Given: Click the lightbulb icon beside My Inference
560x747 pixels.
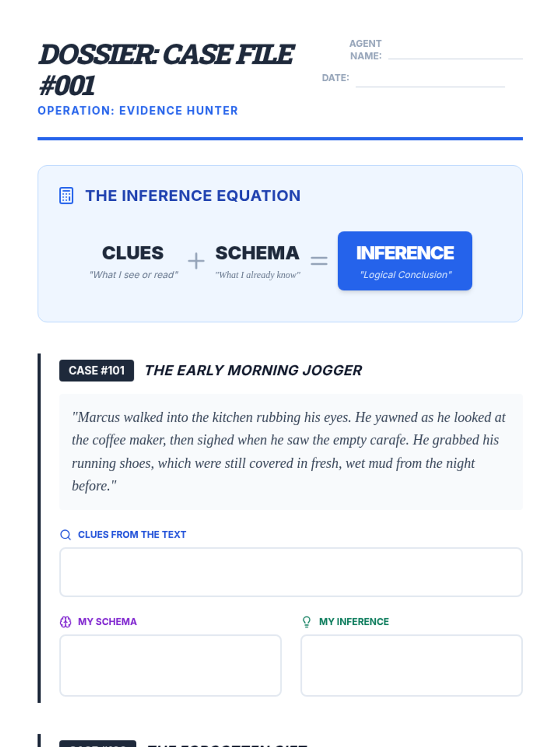Looking at the screenshot, I should click(x=307, y=622).
